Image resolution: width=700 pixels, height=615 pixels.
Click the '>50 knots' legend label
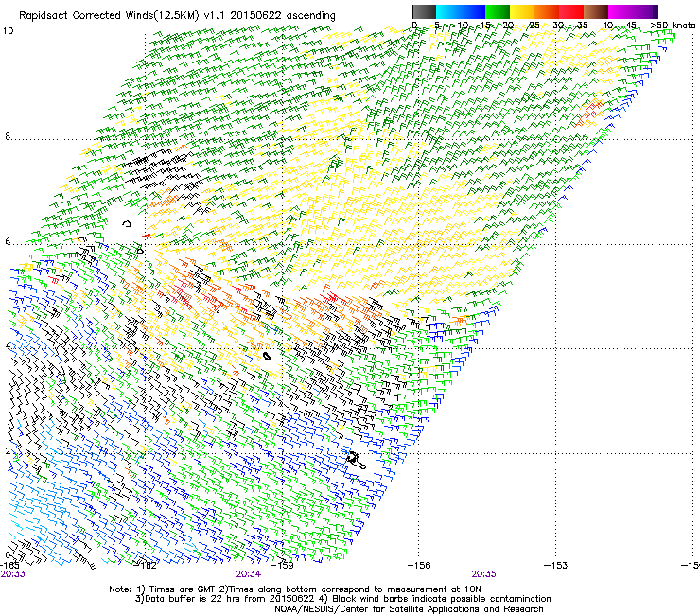click(673, 26)
